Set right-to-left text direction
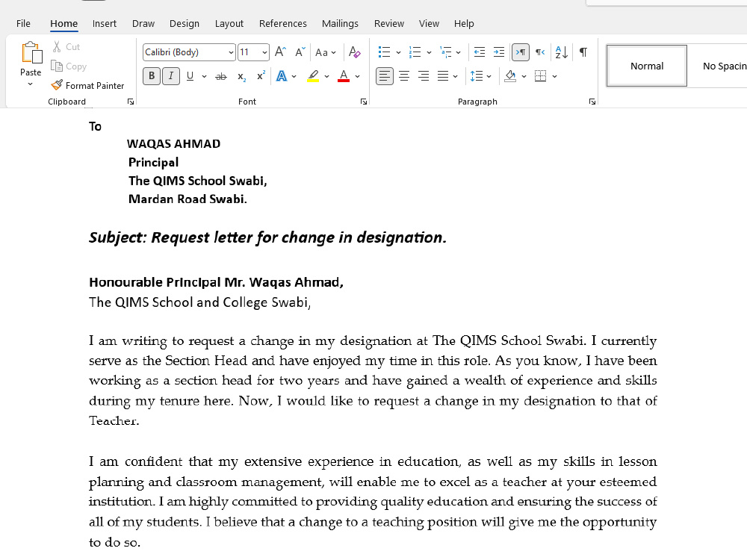This screenshot has width=747, height=560. coord(540,52)
